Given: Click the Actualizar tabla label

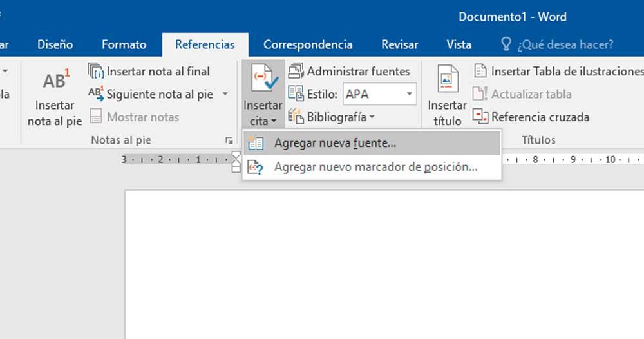Looking at the screenshot, I should 531,94.
